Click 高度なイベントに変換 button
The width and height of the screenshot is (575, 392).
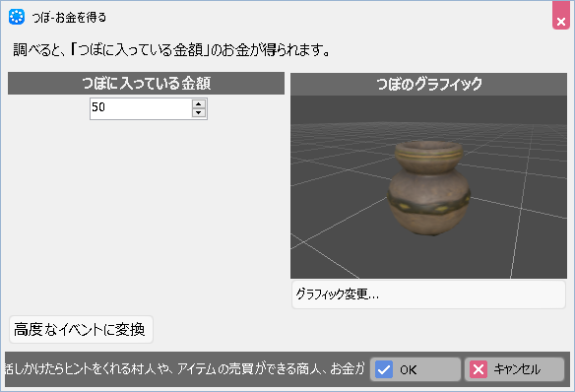tap(81, 329)
